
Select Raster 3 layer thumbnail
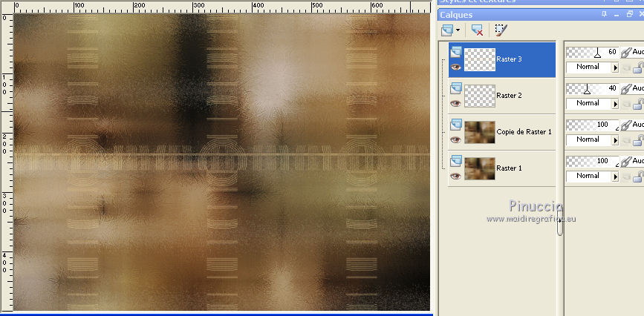480,59
